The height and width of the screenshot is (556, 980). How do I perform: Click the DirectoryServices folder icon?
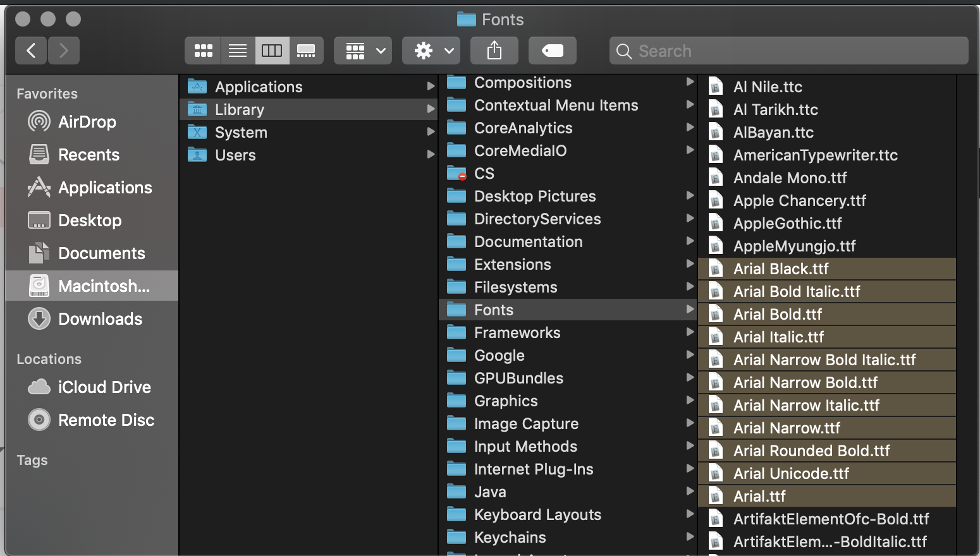pyautogui.click(x=456, y=219)
